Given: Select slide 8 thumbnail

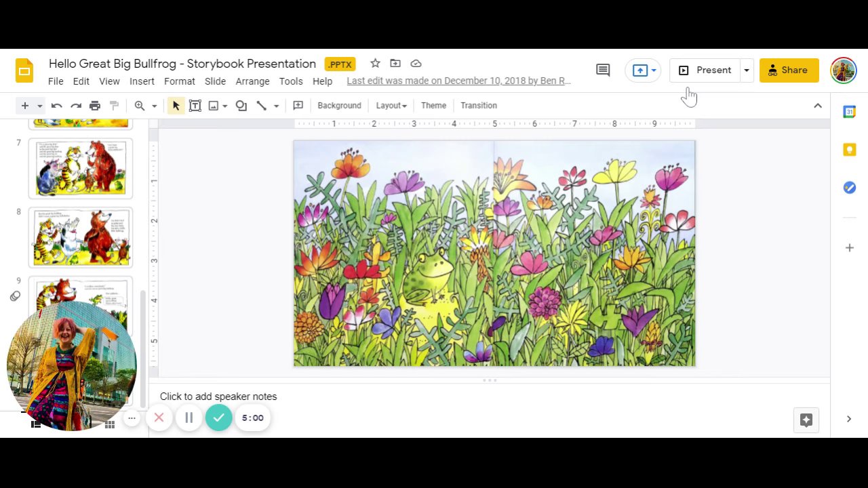Looking at the screenshot, I should click(x=81, y=237).
